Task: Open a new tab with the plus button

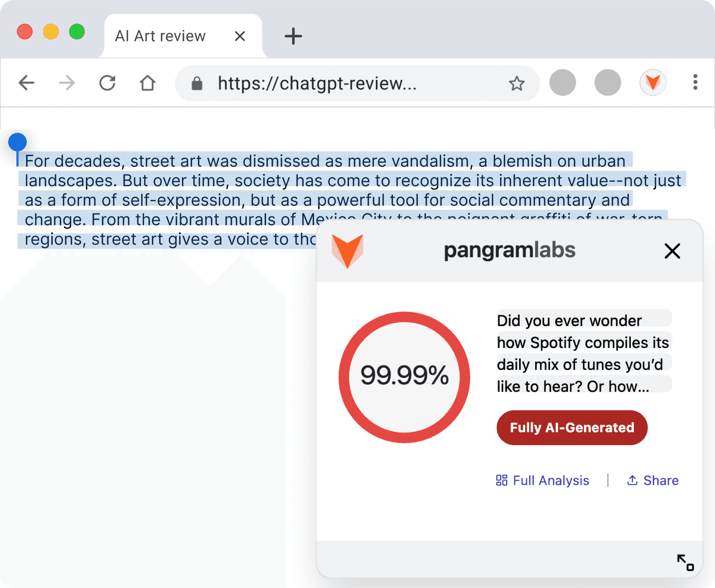Action: pos(293,36)
